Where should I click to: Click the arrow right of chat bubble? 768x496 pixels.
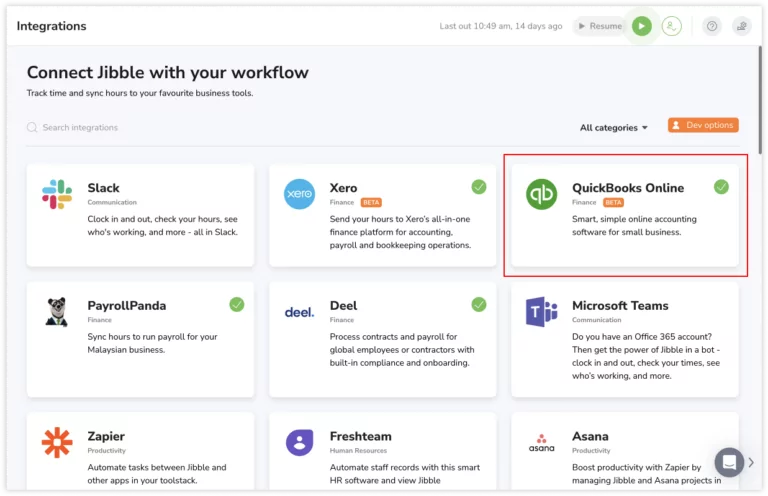(x=753, y=462)
